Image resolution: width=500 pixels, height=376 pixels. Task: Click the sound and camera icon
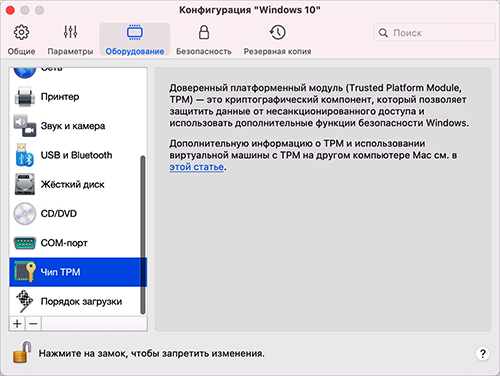pos(25,126)
